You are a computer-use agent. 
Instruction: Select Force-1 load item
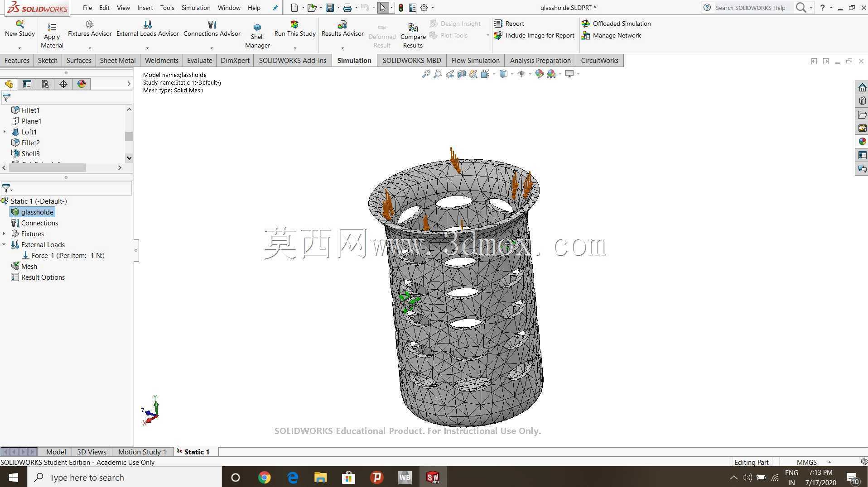[x=63, y=255]
